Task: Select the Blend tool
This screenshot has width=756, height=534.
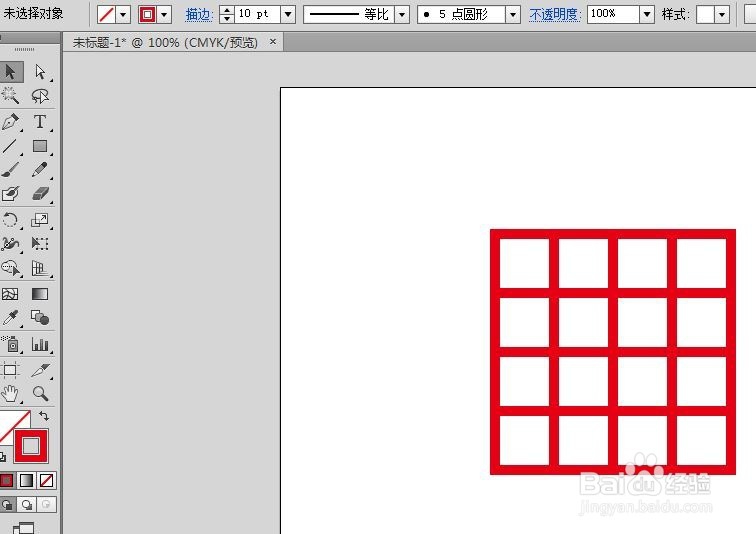Action: click(40, 318)
